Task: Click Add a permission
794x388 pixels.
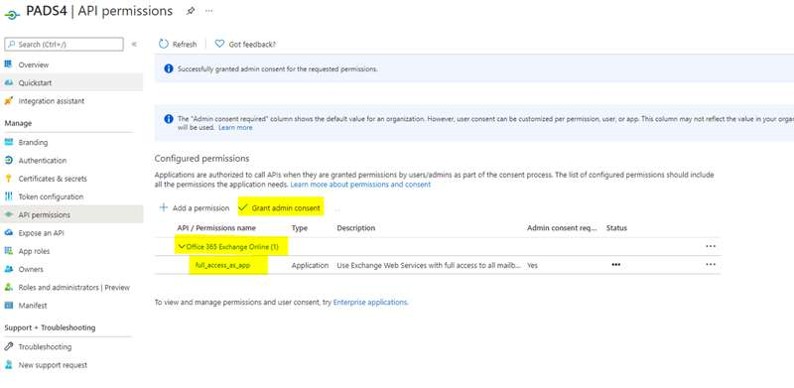Action: (201, 208)
